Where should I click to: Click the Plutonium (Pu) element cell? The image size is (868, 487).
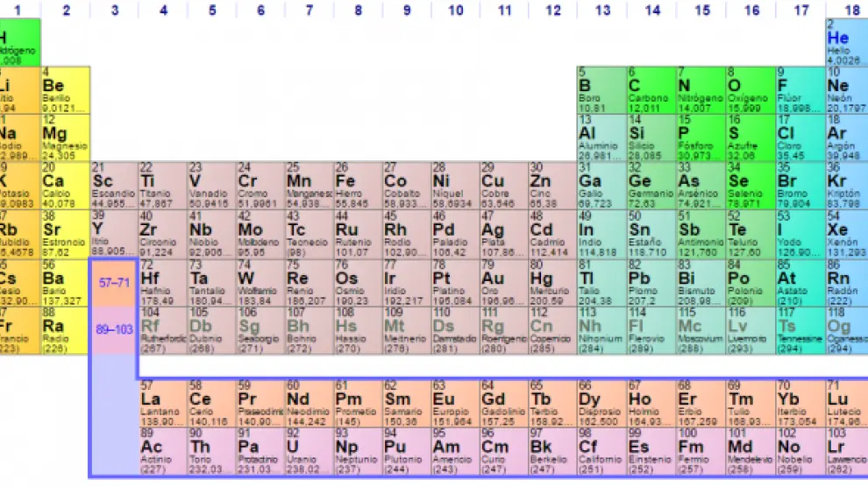[405, 451]
